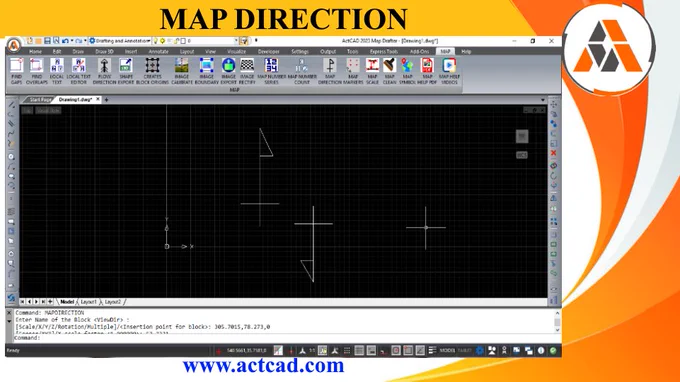Screen dimensions: 680x382
Task: Open the blue gear settings icon in status bar
Action: [479, 350]
